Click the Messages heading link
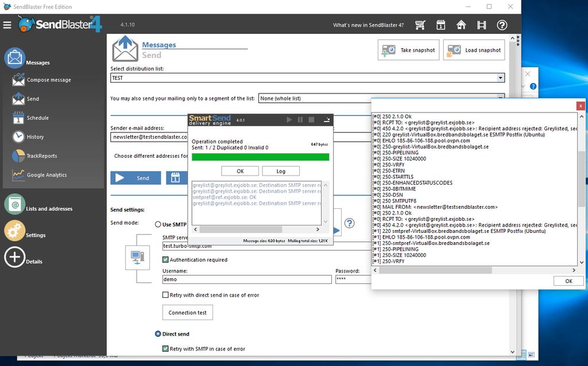The height and width of the screenshot is (366, 588). click(x=159, y=45)
